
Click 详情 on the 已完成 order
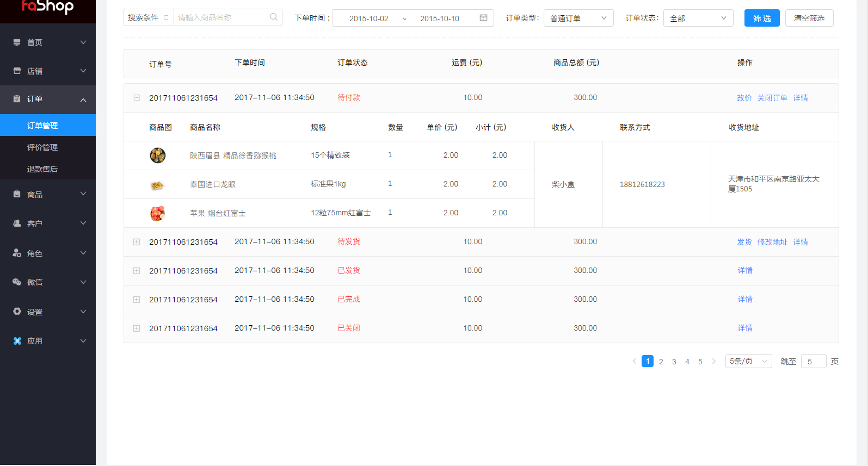[x=745, y=299]
